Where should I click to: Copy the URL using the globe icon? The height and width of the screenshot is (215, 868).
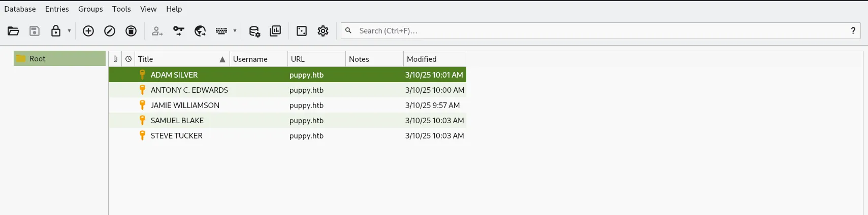click(x=200, y=31)
